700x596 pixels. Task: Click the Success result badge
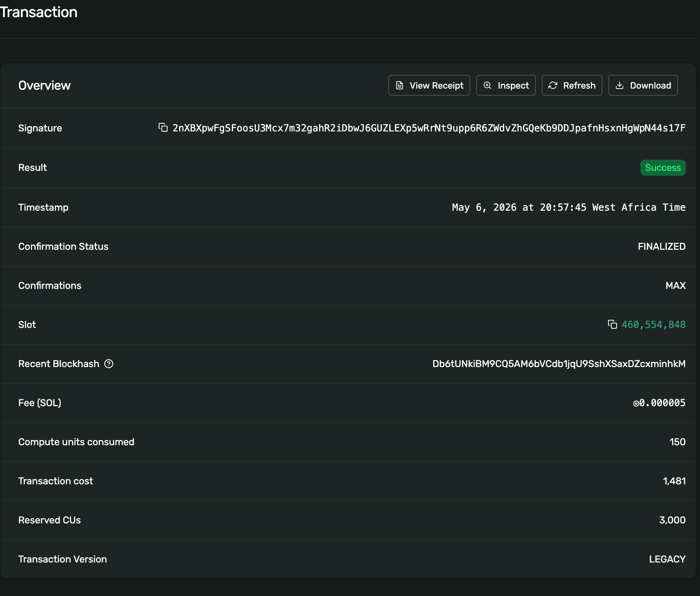pos(663,168)
